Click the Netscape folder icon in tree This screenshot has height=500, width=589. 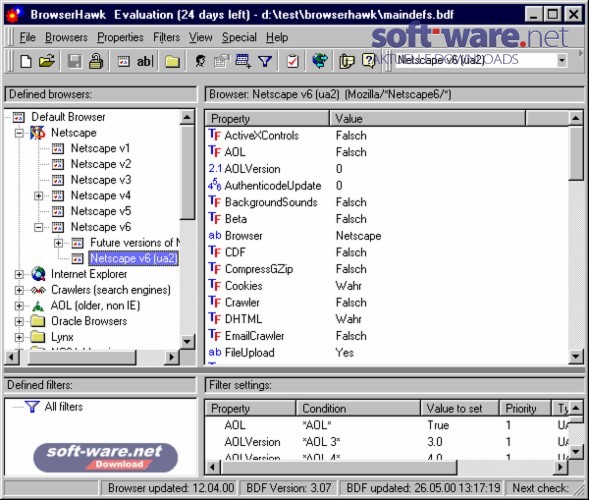38,133
